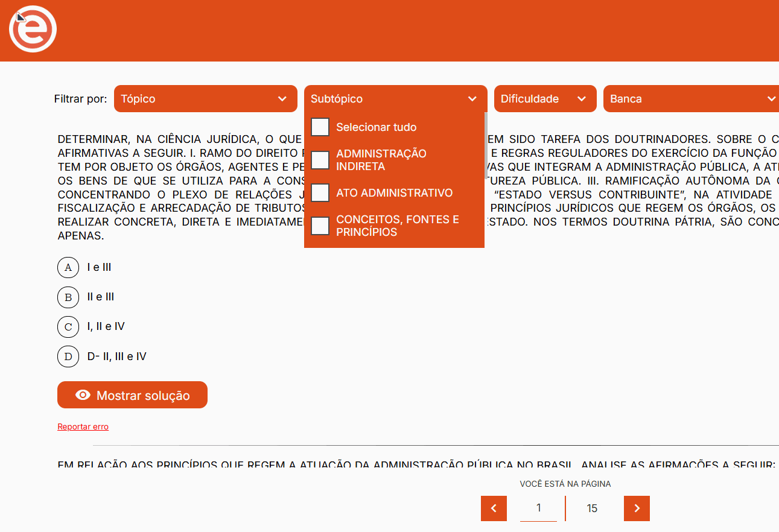
Task: Click the Mostrar solução button
Action: pos(132,395)
